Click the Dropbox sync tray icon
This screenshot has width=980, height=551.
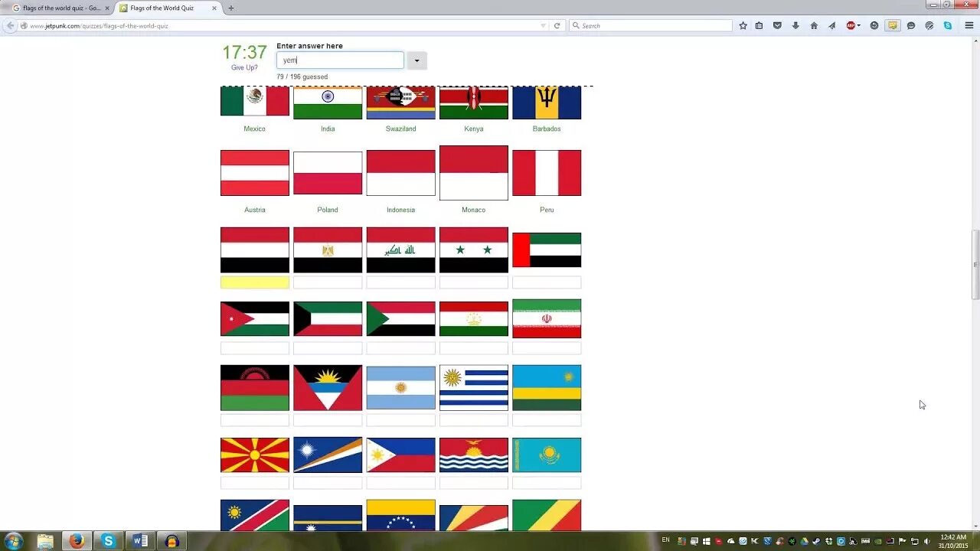pyautogui.click(x=829, y=541)
